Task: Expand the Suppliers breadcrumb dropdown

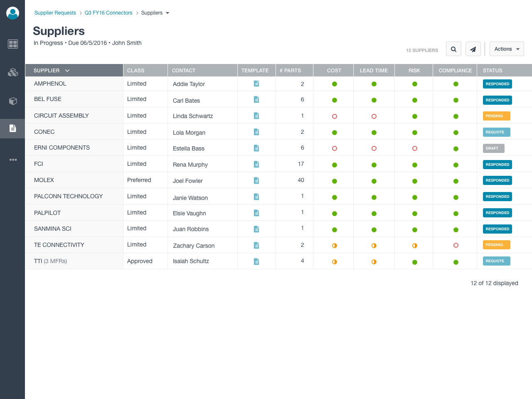Action: click(167, 13)
